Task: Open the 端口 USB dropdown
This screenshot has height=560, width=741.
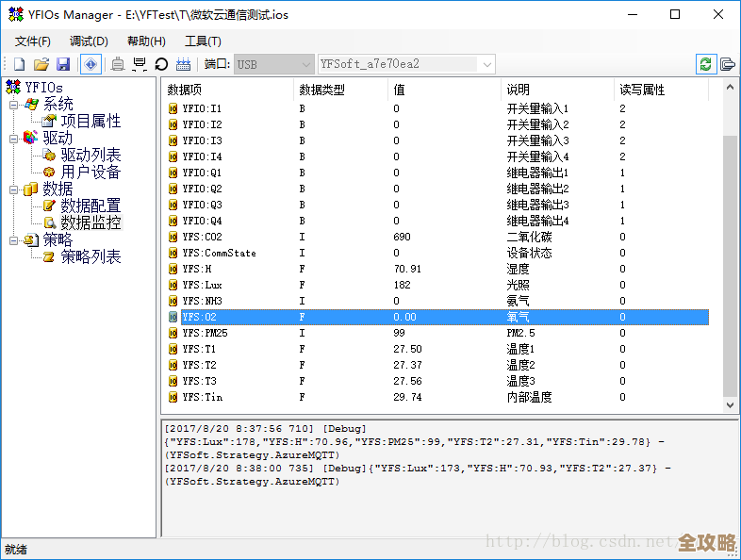Action: (274, 64)
